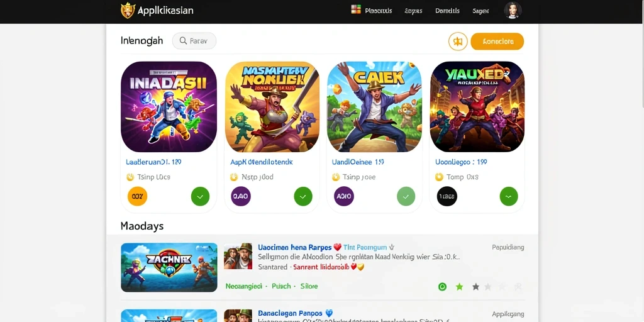Image resolution: width=644 pixels, height=322 pixels.
Task: Open the ZACHNEK game thumbnail
Action: coord(169,267)
